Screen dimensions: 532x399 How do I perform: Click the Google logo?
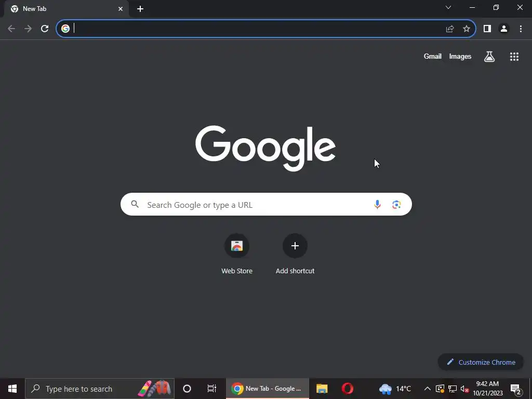tap(265, 148)
